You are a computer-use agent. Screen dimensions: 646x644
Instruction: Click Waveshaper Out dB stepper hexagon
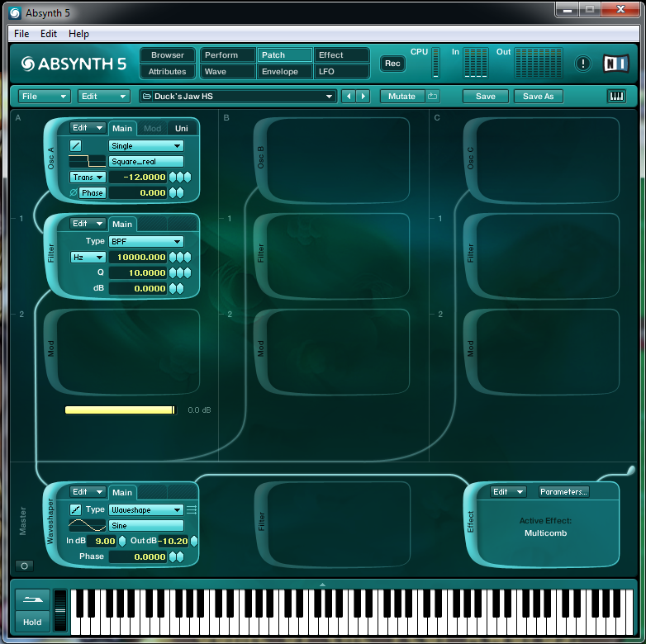[193, 541]
